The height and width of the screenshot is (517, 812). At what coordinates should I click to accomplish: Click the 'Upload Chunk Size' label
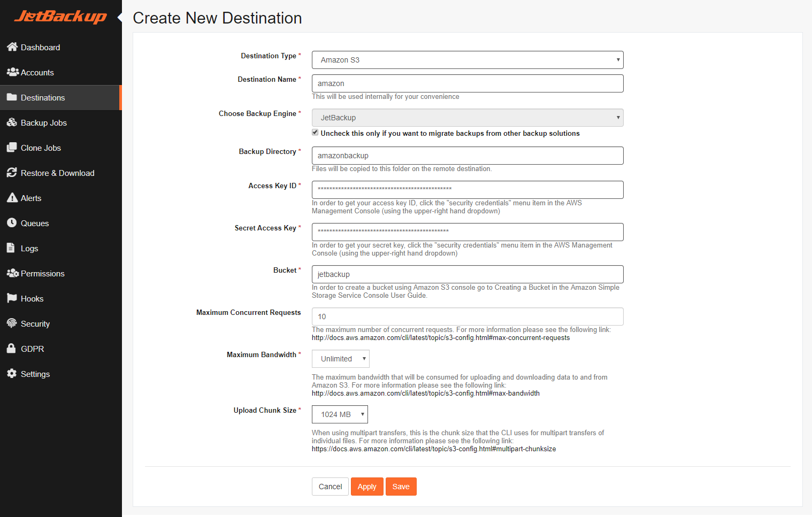[x=265, y=410]
